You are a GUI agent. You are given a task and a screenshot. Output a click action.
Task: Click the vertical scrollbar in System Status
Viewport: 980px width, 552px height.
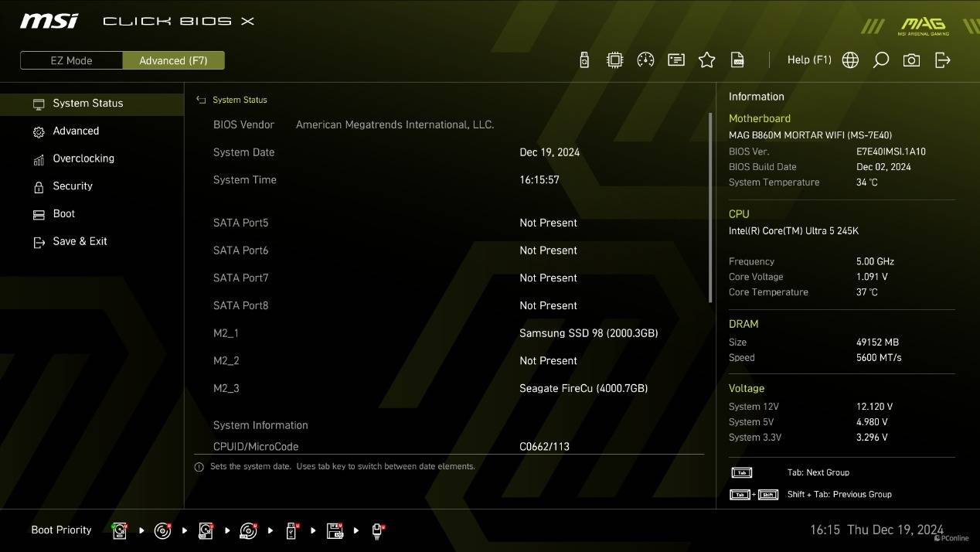710,207
